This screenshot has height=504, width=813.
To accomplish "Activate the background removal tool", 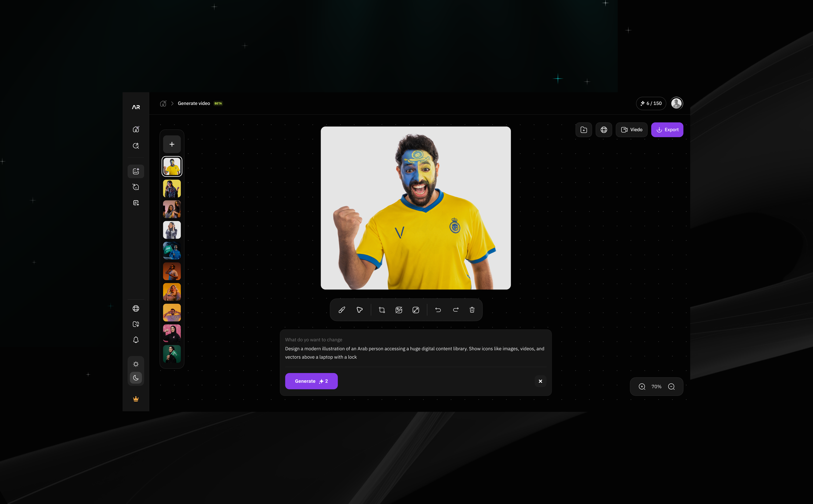I will (x=399, y=310).
